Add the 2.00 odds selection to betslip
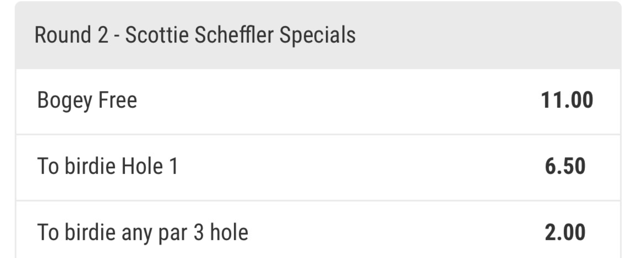The width and height of the screenshot is (644, 258). (565, 232)
